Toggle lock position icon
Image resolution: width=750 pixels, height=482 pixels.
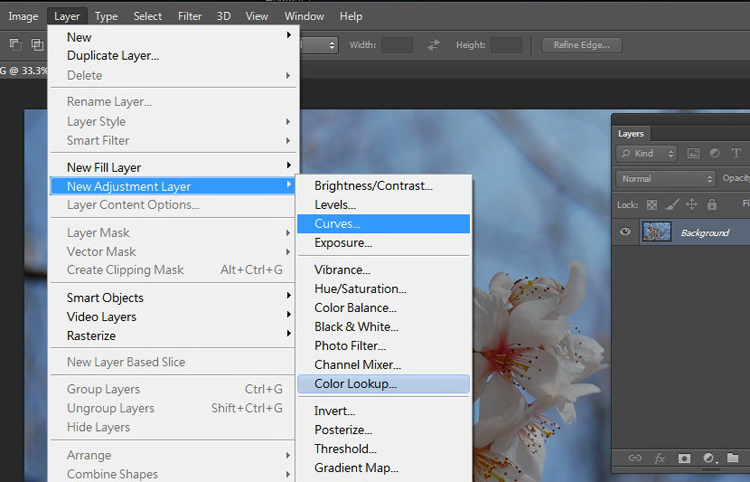pos(692,205)
